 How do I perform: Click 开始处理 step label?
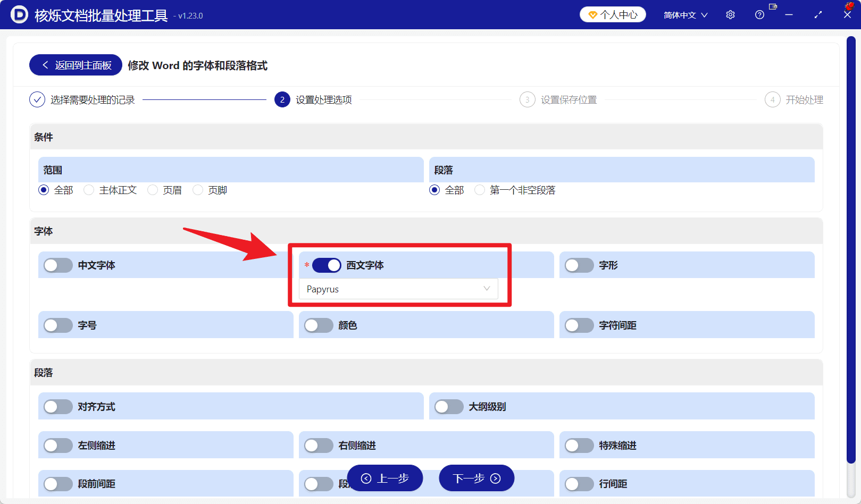click(805, 100)
